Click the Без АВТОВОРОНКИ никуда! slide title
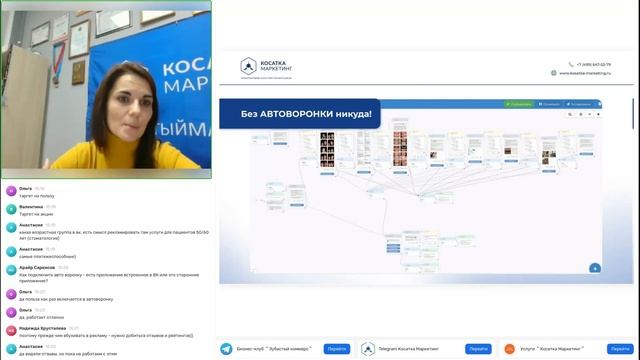This screenshot has height=360, width=640. pyautogui.click(x=306, y=114)
